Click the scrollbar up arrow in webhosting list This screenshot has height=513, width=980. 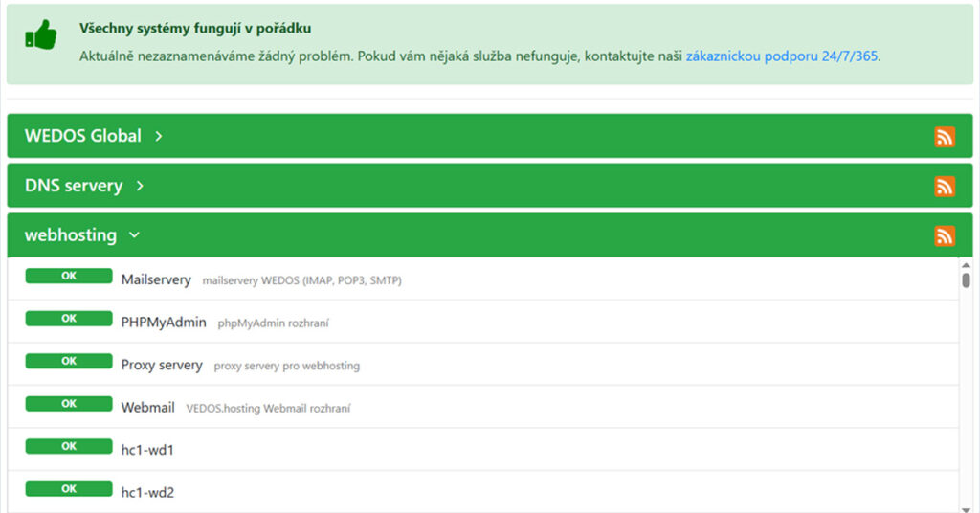point(967,265)
